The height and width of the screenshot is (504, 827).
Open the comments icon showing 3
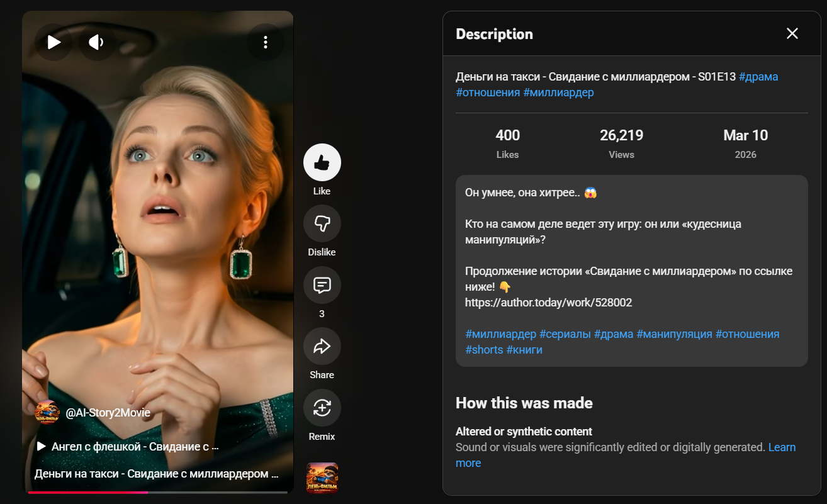322,285
